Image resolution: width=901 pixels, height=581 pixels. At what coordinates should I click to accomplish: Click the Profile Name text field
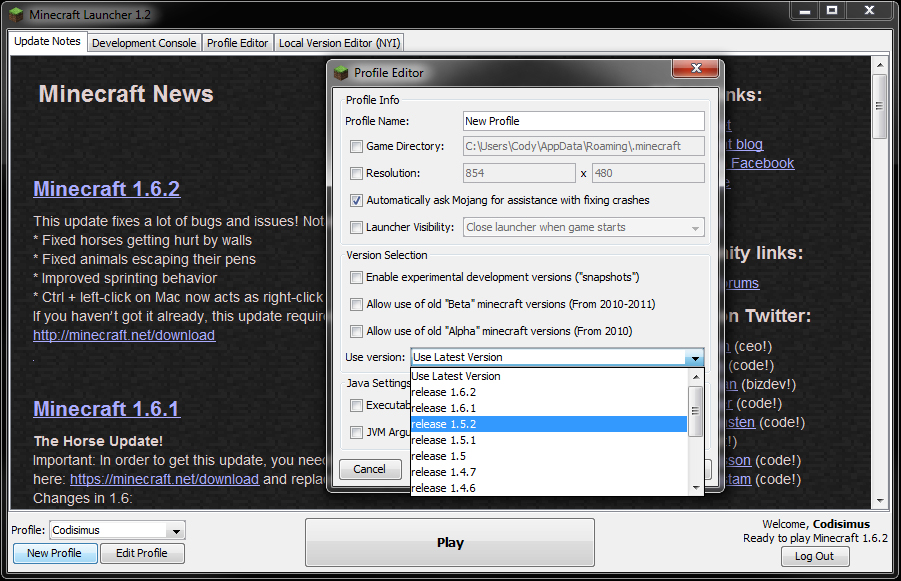584,121
